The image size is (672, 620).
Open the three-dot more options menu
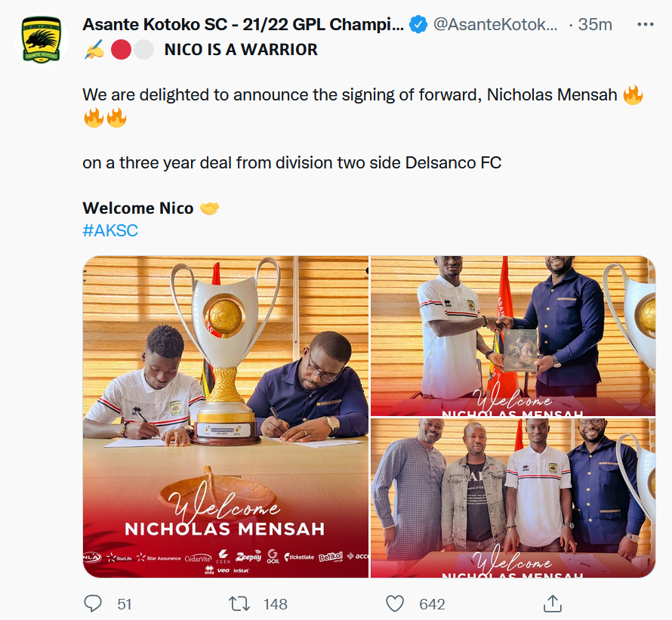[x=645, y=24]
